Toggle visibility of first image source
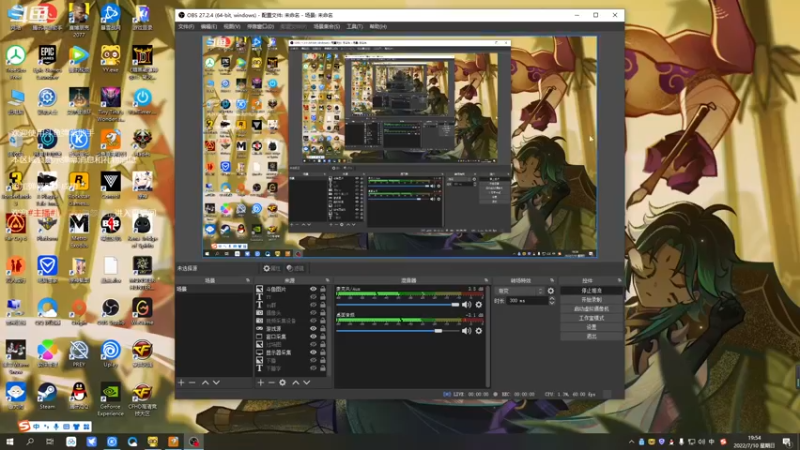The image size is (800, 450). (x=313, y=289)
